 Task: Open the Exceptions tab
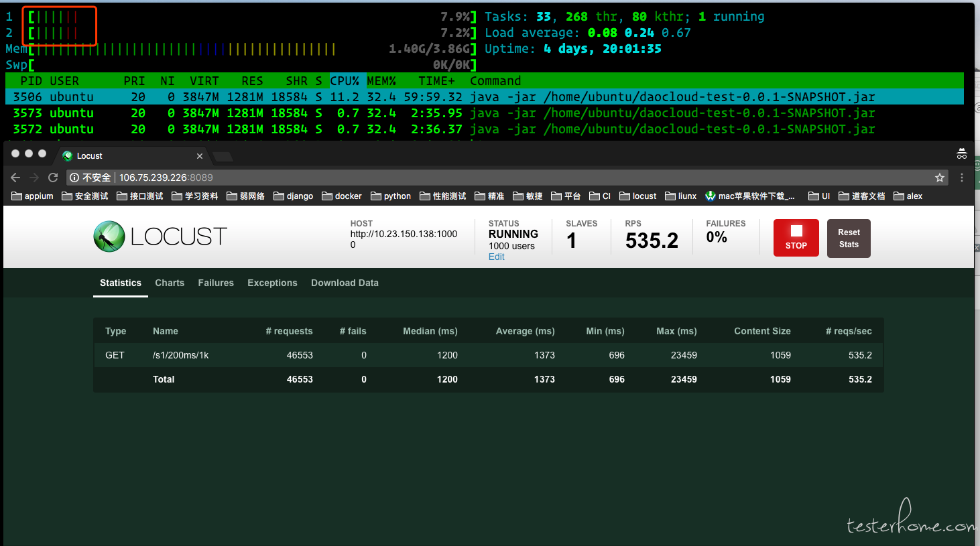(x=272, y=283)
